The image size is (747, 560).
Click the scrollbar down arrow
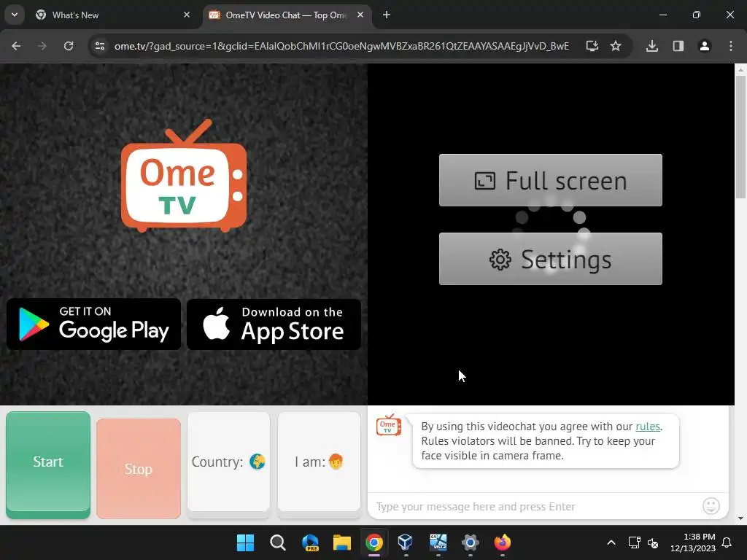(x=740, y=518)
